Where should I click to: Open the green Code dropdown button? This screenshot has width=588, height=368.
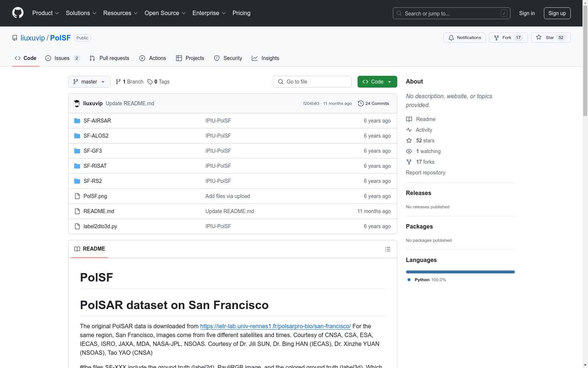377,82
